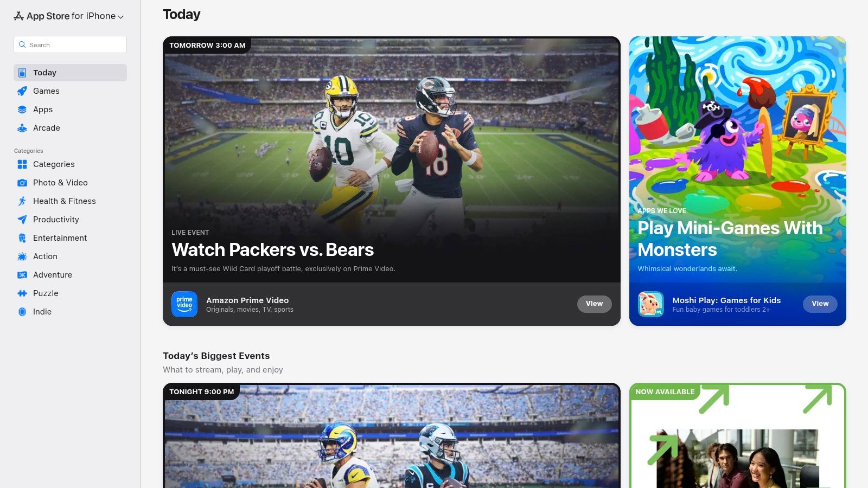Image resolution: width=868 pixels, height=488 pixels.
Task: Click the Entertainment popcorn icon
Action: tap(22, 238)
